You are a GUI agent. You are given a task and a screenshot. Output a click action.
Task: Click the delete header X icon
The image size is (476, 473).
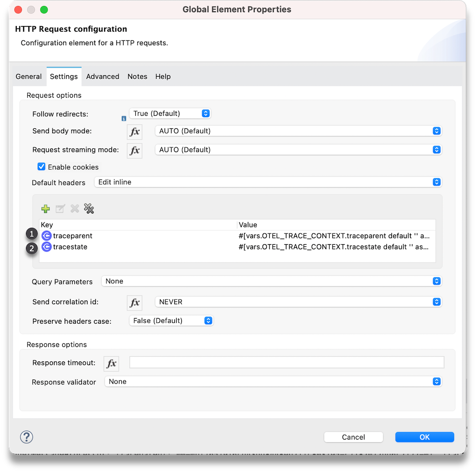click(x=74, y=209)
